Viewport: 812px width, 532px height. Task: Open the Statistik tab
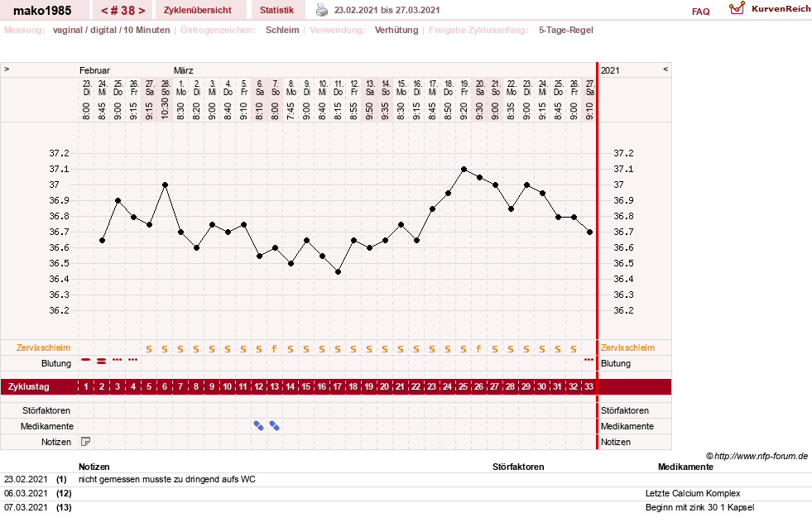[x=276, y=10]
